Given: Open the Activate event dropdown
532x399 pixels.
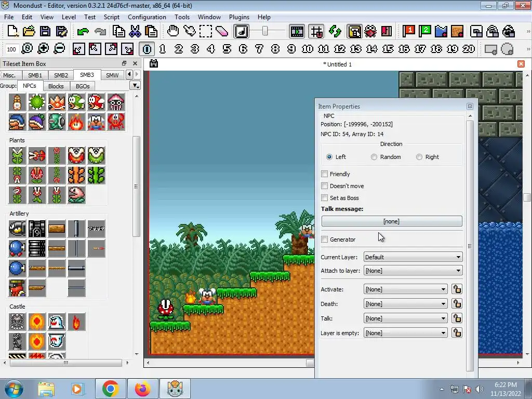Looking at the screenshot, I should point(405,289).
